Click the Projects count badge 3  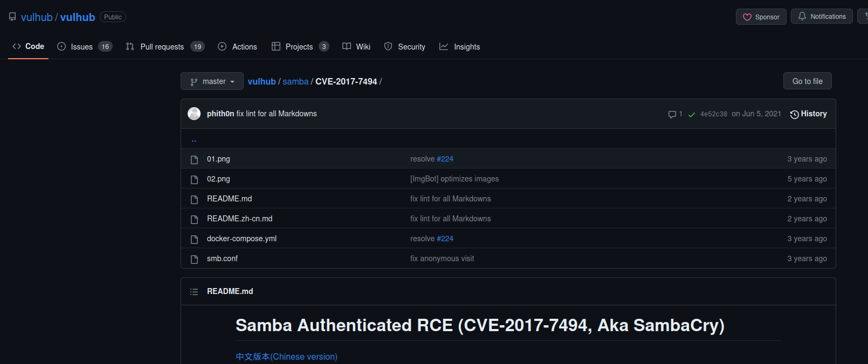tap(324, 47)
